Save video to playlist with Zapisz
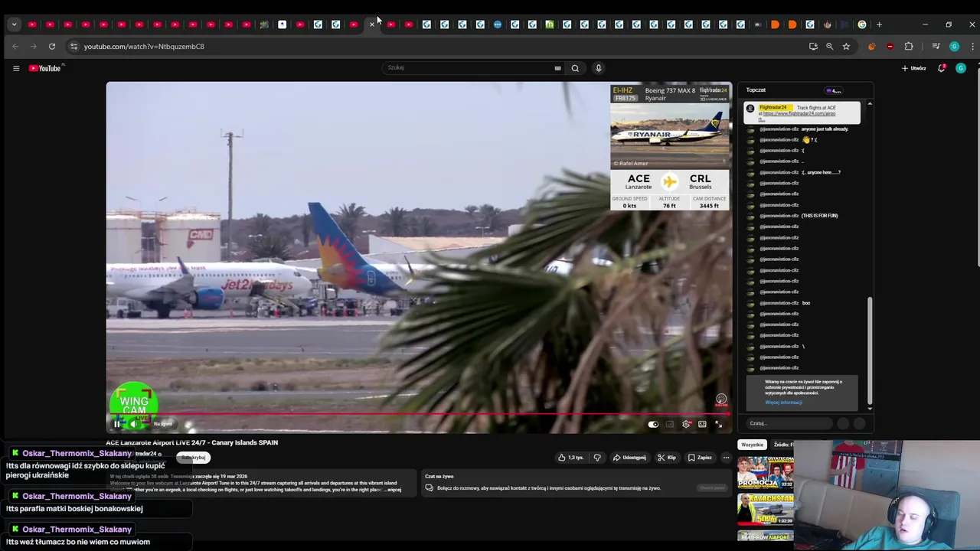The image size is (980, 551). (x=700, y=458)
